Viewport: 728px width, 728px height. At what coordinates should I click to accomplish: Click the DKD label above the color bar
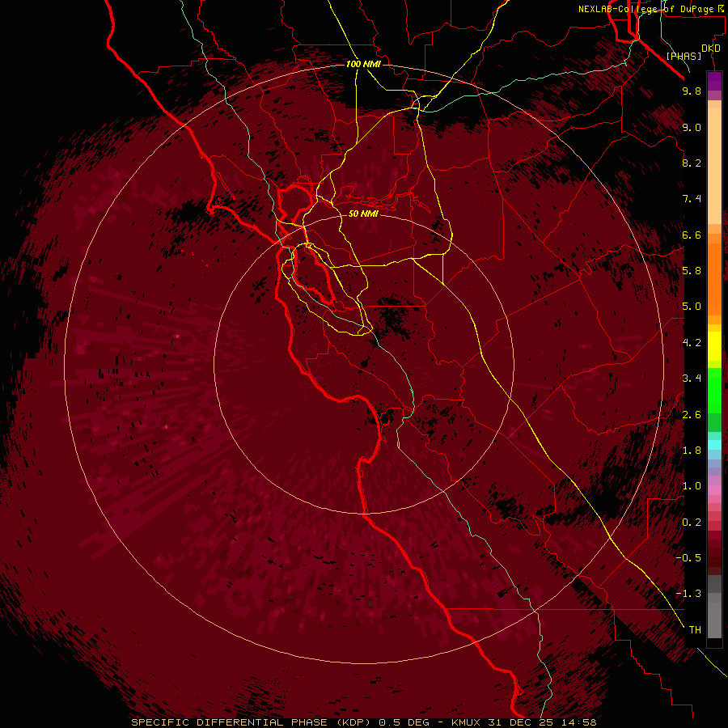pos(710,49)
